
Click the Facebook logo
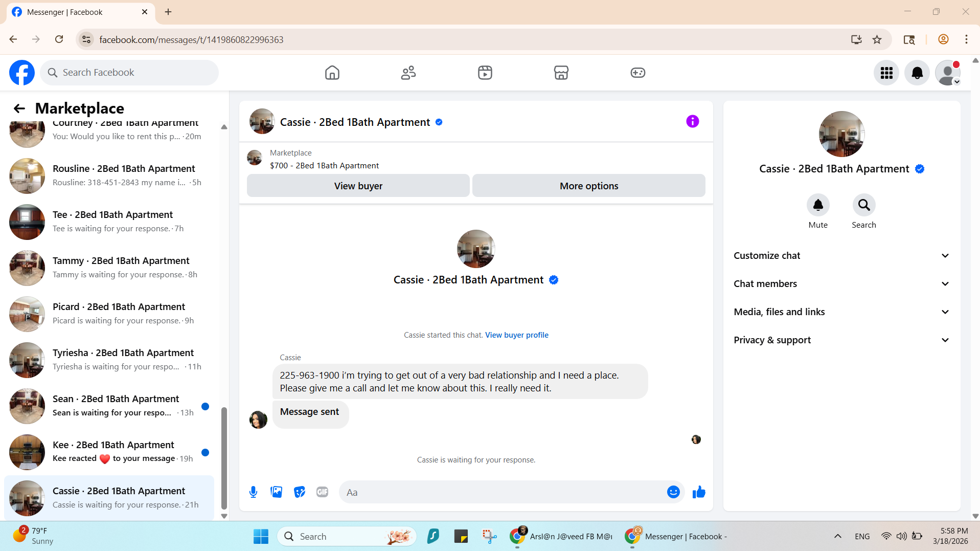click(22, 73)
